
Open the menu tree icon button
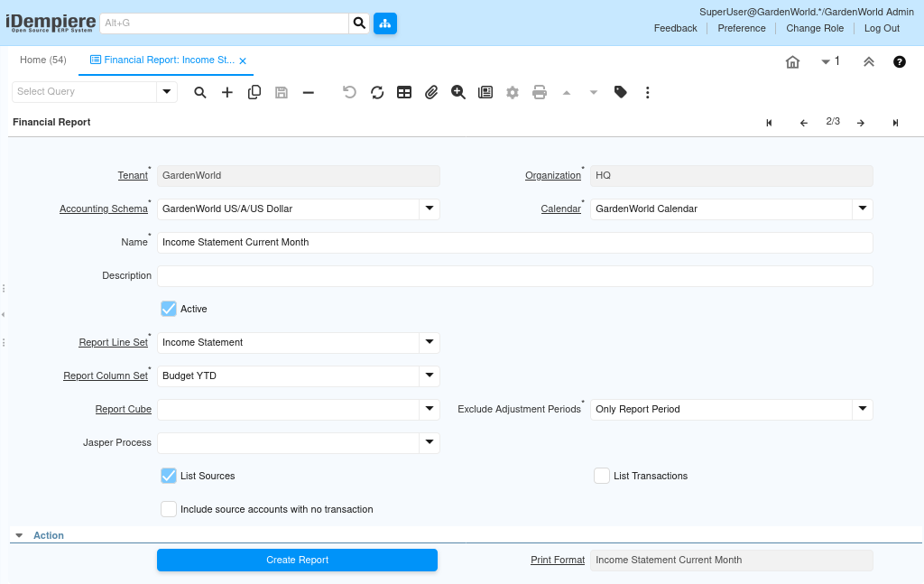tap(384, 23)
